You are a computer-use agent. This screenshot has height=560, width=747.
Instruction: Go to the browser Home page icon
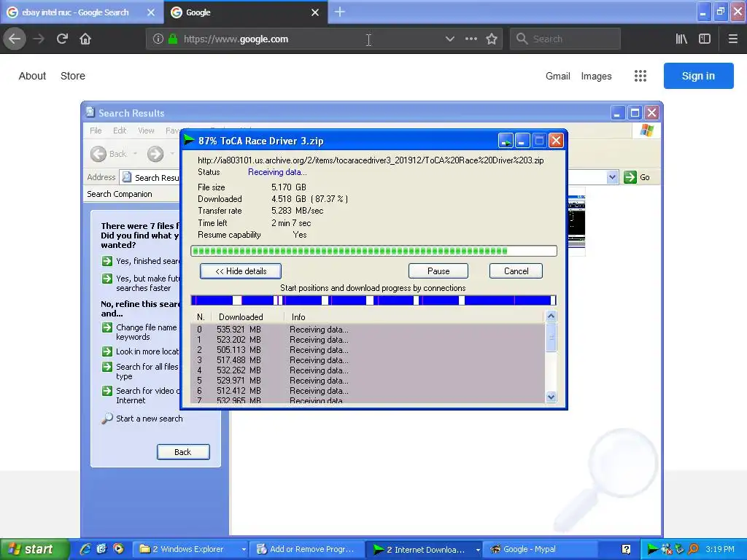point(85,39)
